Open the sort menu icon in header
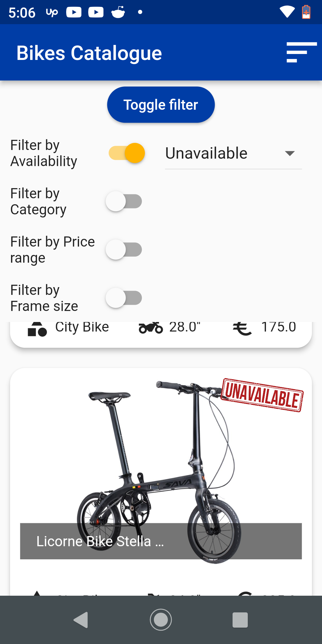The width and height of the screenshot is (322, 644). (301, 52)
